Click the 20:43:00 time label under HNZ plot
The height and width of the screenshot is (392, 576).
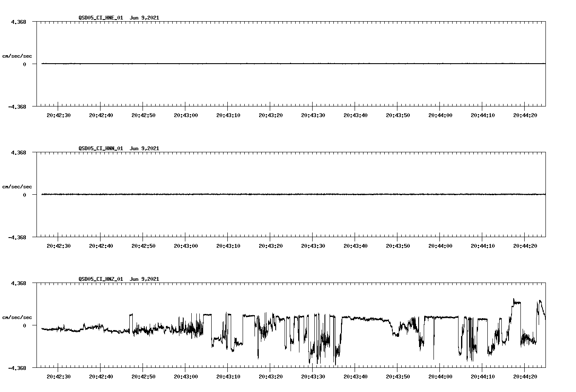186,377
